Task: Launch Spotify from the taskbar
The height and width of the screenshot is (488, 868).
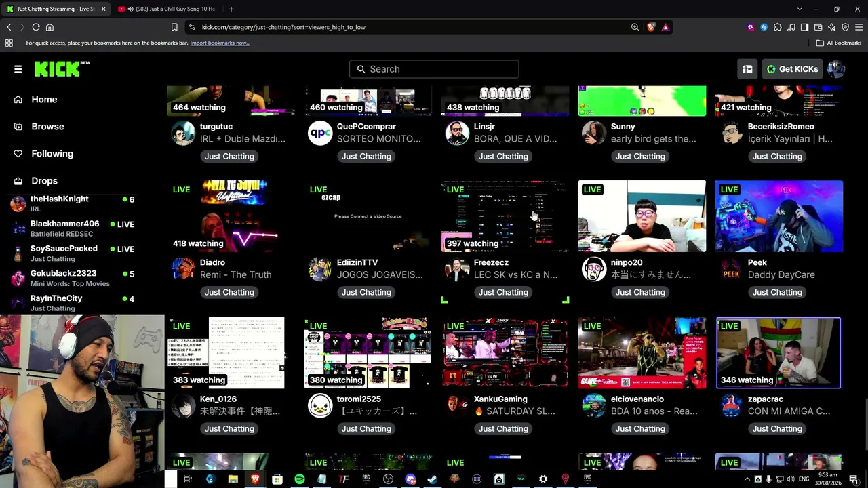Action: [299, 479]
